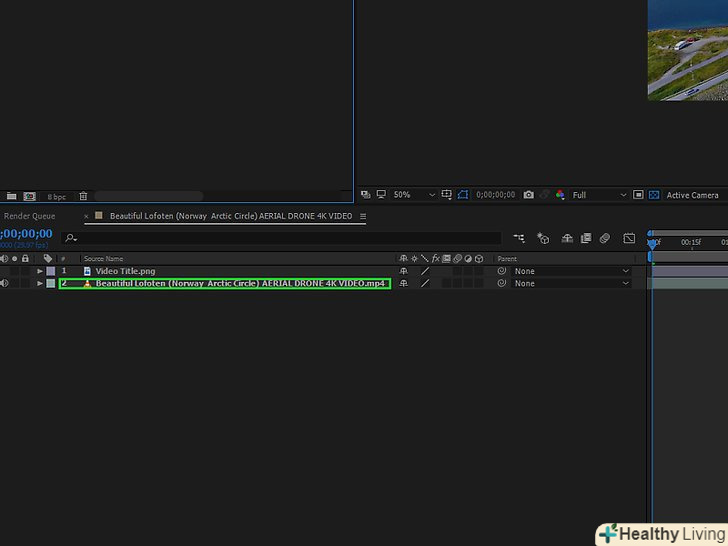Create a new folder in Project panel
Screen dimensions: 728x546
[x=11, y=196]
